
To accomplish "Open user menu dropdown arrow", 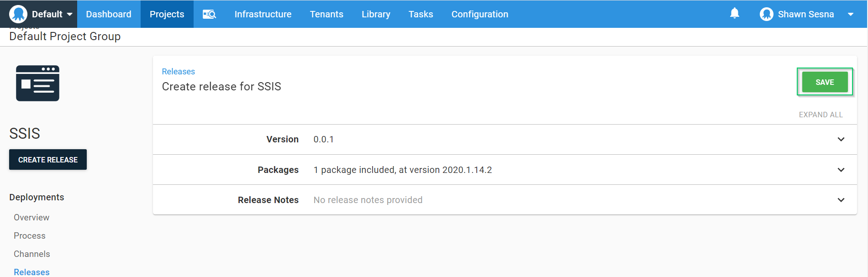I will [850, 14].
